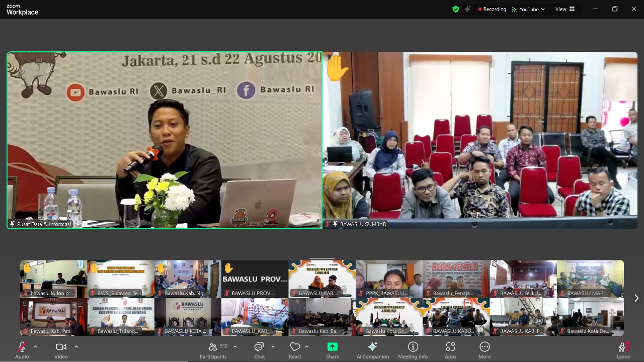644x362 pixels.
Task: Start screen sharing with Share
Action: pyautogui.click(x=332, y=350)
